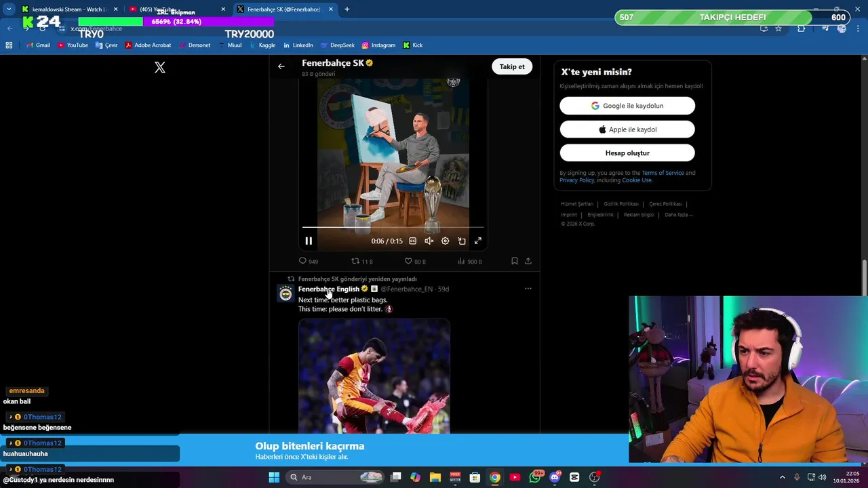Open Microsoft Store from taskbar

[x=475, y=477]
